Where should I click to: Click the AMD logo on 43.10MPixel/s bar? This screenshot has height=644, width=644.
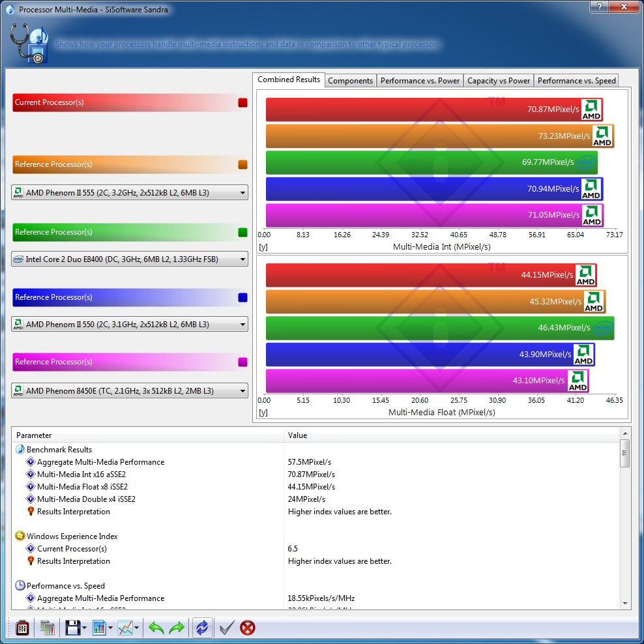coord(578,381)
